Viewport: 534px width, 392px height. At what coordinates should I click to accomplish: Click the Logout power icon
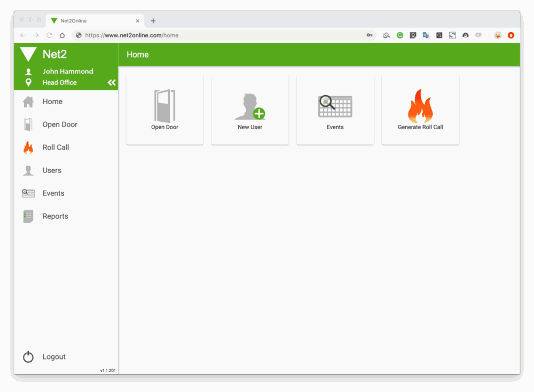point(28,357)
